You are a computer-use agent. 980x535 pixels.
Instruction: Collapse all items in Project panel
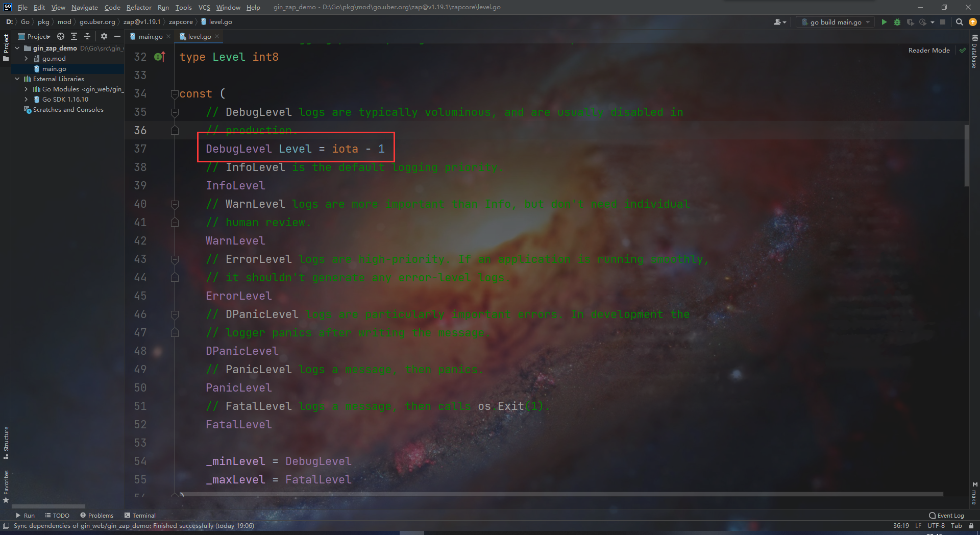(x=87, y=36)
